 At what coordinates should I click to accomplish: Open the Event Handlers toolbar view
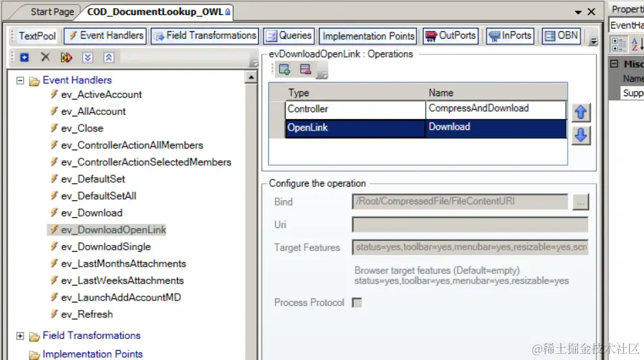pyautogui.click(x=105, y=36)
